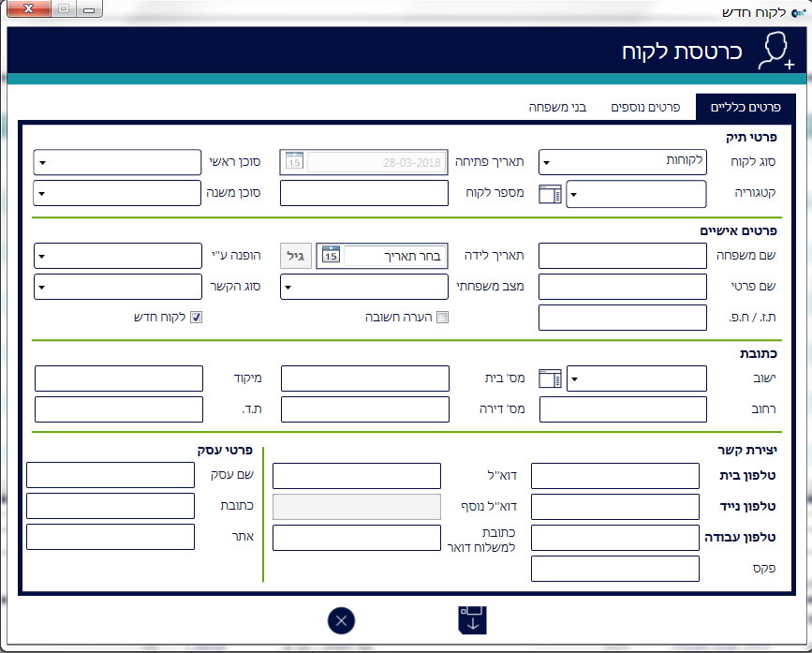Enable the הערה חשובה checkbox
Screen dimensions: 812x653
point(443,317)
